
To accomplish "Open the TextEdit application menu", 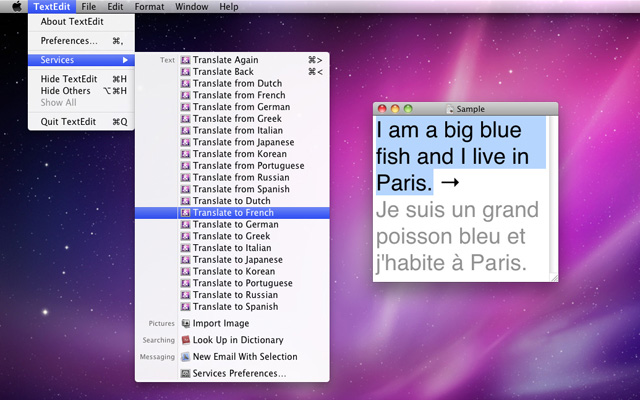I will point(52,7).
